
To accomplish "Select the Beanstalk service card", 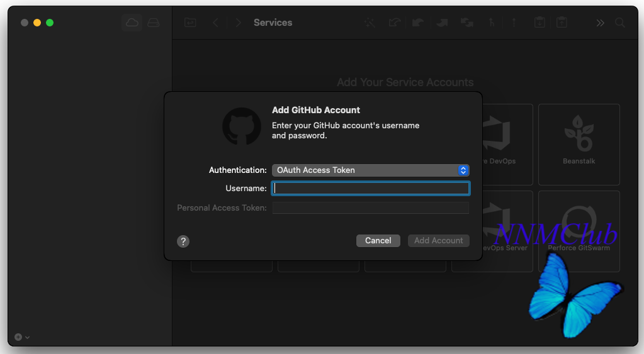I will pyautogui.click(x=579, y=145).
